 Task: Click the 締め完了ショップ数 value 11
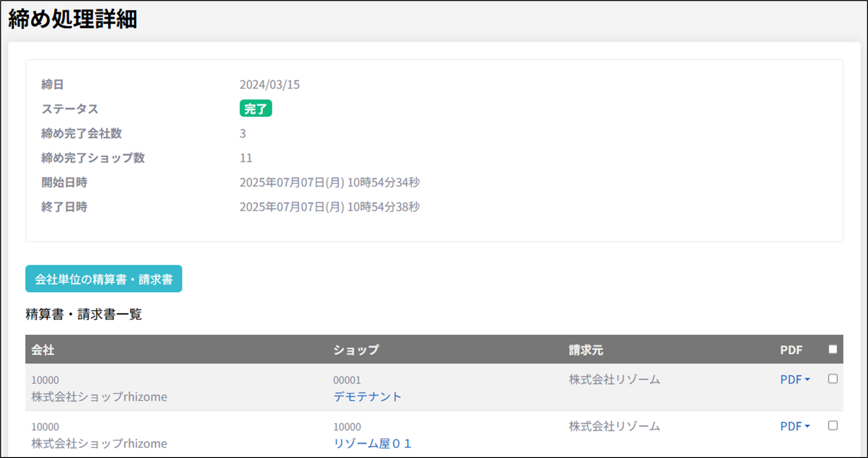pos(246,158)
